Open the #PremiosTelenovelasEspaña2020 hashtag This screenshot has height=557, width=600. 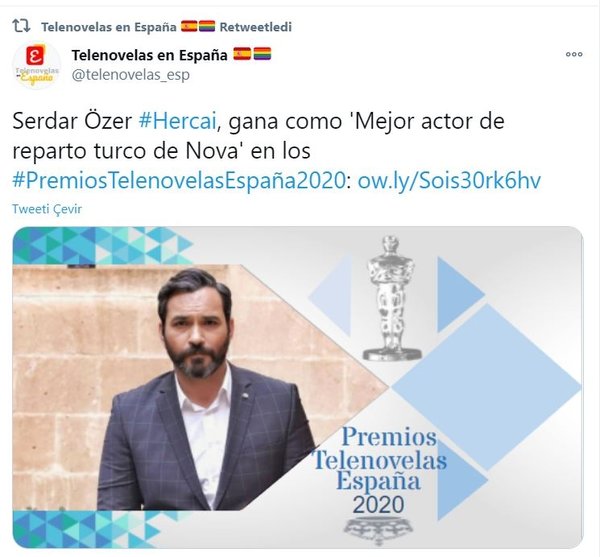(x=179, y=180)
